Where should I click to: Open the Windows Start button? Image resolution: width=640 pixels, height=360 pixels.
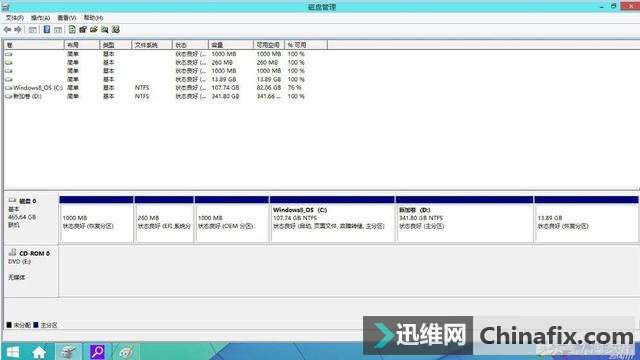click(x=13, y=352)
